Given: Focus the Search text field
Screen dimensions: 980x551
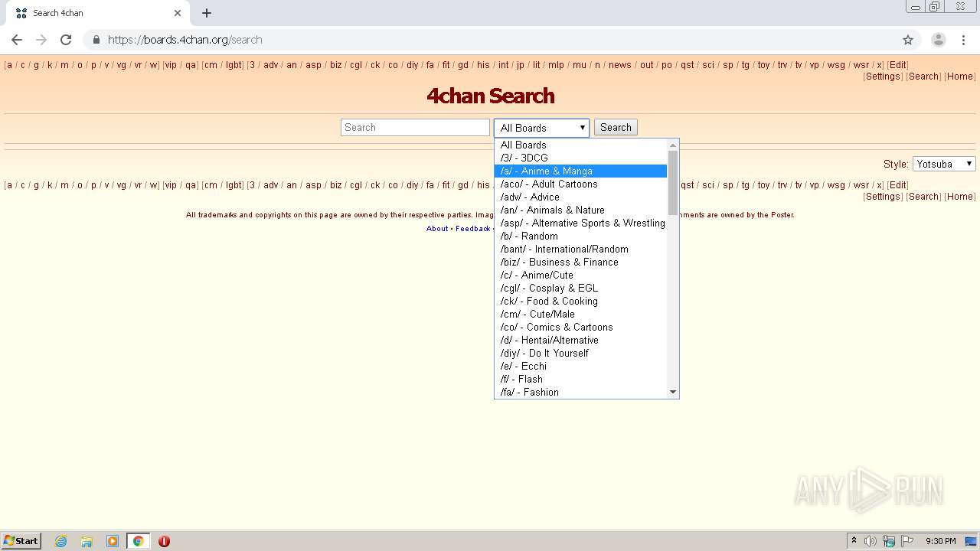Looking at the screenshot, I should 415,128.
